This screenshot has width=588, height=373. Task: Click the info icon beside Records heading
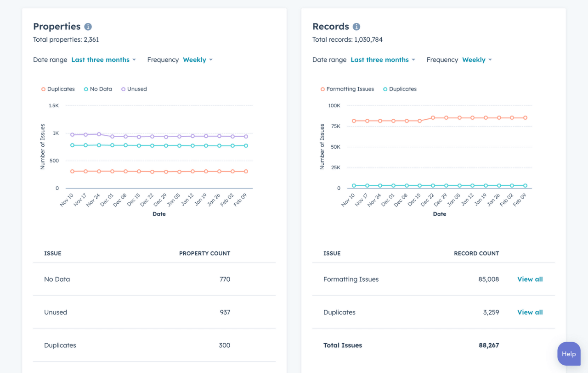356,27
